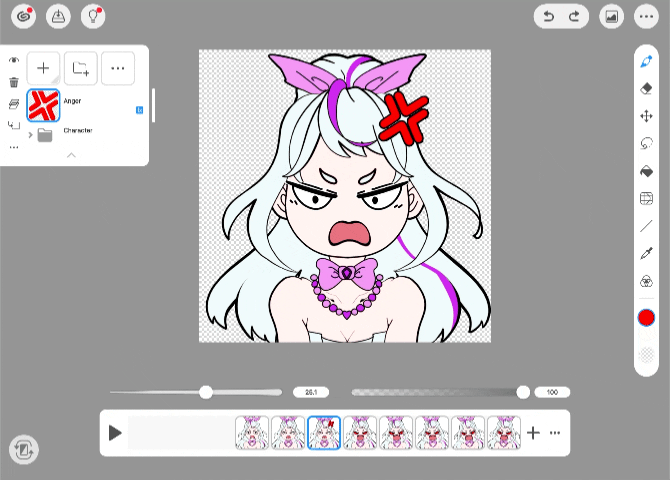Collapse the layers panel with chevron
Screen dimensions: 670x480
[71, 155]
